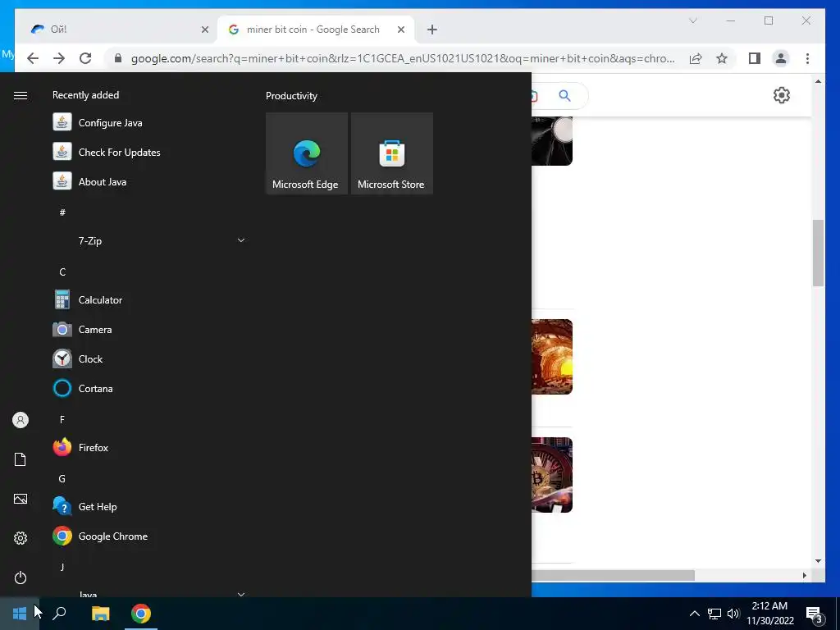Open the Camera app
The height and width of the screenshot is (630, 840).
(150, 330)
